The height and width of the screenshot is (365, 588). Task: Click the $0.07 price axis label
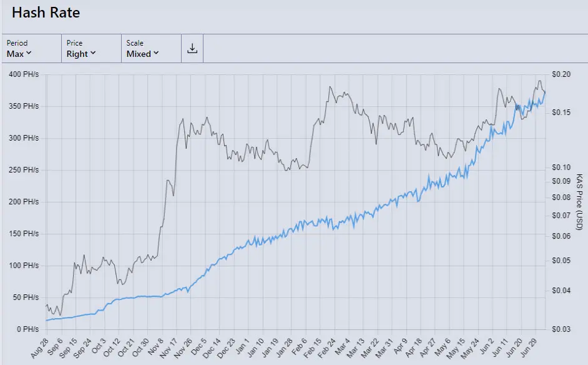(561, 216)
